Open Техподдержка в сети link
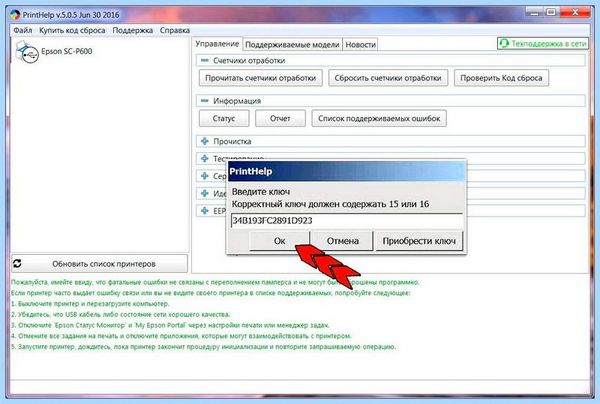Image resolution: width=600 pixels, height=404 pixels. click(x=542, y=44)
